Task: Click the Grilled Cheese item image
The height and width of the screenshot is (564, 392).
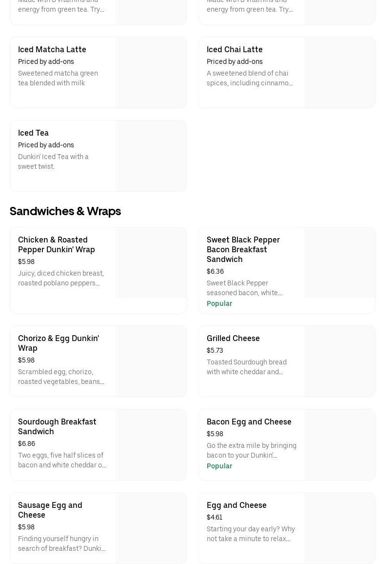Action: pyautogui.click(x=340, y=362)
